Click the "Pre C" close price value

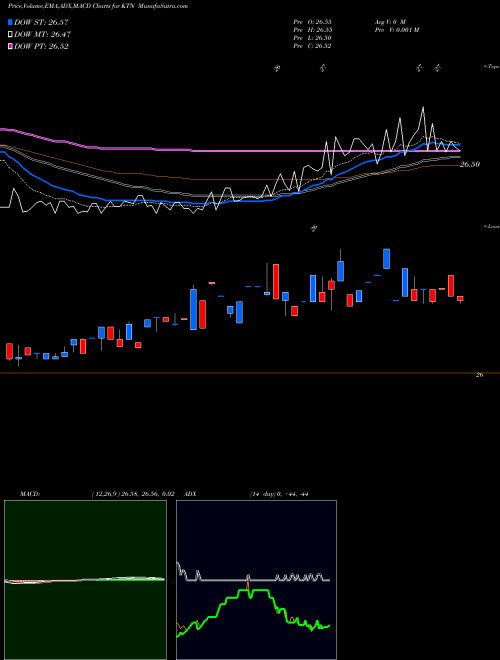(312, 46)
